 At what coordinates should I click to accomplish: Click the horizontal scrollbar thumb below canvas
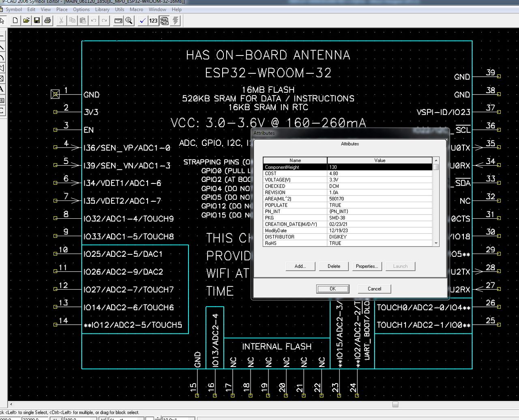click(x=395, y=404)
